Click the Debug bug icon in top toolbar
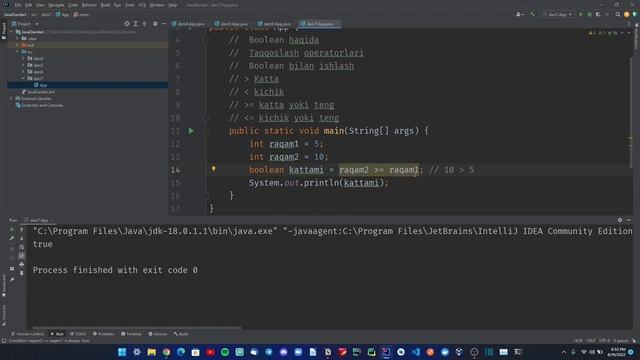Image resolution: width=640 pixels, height=360 pixels. pyautogui.click(x=589, y=14)
